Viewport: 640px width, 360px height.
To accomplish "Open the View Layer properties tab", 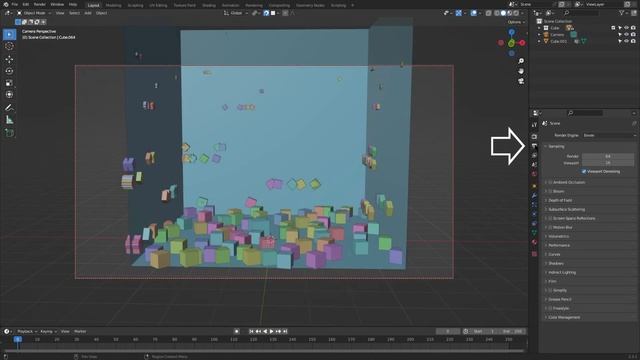I will (x=534, y=156).
